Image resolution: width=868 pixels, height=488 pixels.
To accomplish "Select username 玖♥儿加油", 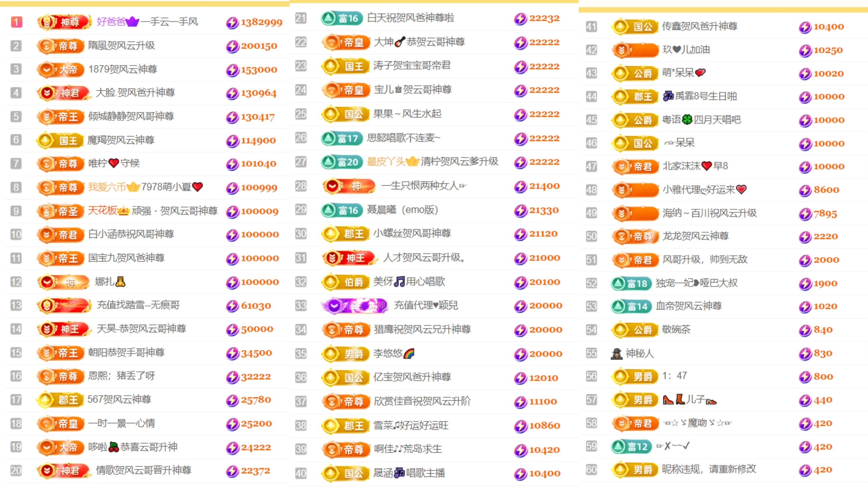I will pyautogui.click(x=686, y=50).
